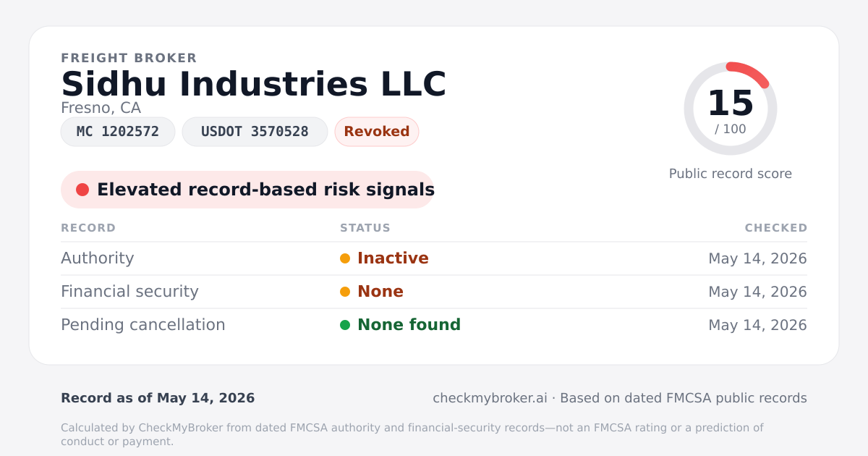
Task: Click the orange dot beside None status
Action: coord(345,292)
